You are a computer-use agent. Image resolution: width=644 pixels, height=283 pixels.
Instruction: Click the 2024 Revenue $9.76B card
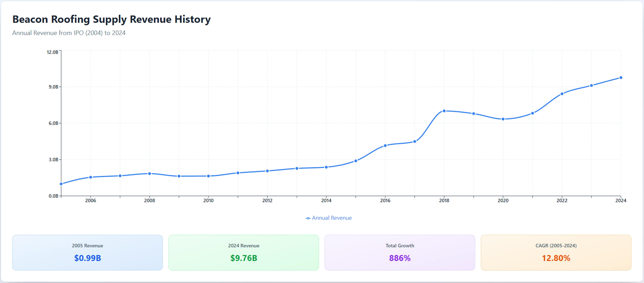tap(244, 252)
